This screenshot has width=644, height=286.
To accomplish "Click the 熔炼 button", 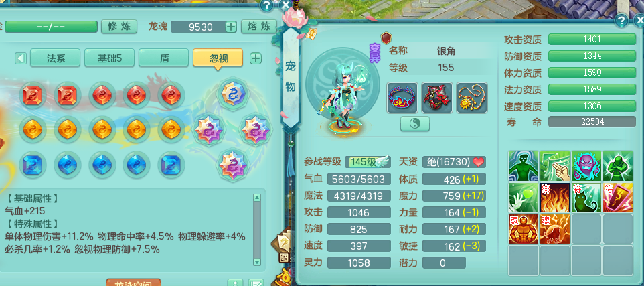I will coord(259,27).
